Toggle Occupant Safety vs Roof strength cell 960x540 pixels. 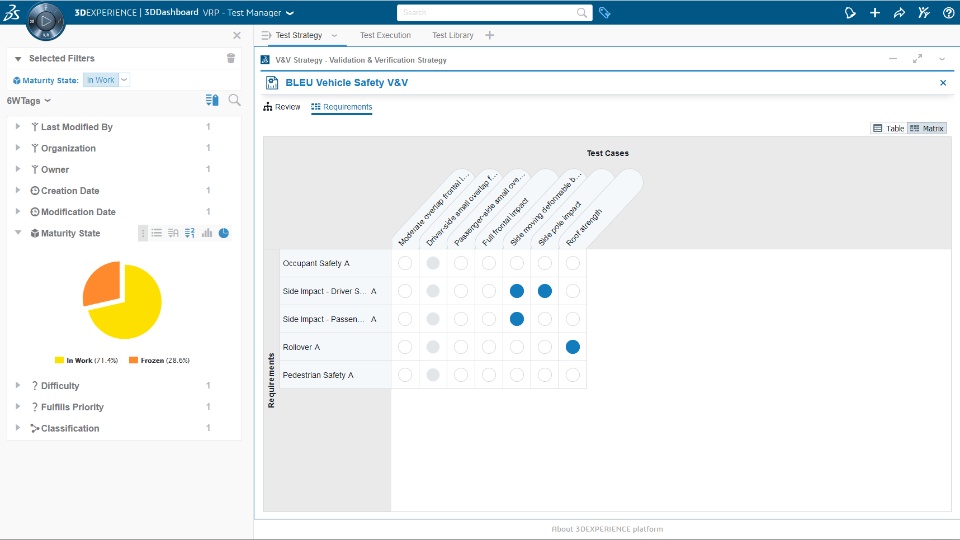(572, 263)
